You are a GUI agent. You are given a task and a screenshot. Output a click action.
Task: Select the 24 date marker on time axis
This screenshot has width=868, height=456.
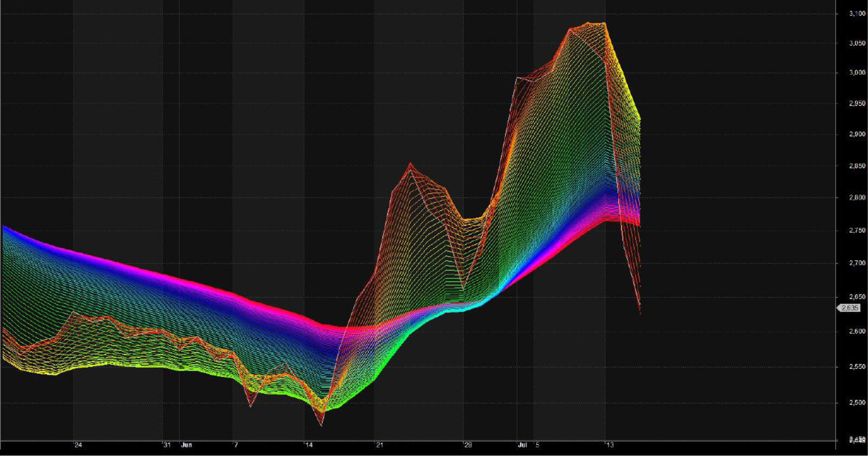click(78, 445)
